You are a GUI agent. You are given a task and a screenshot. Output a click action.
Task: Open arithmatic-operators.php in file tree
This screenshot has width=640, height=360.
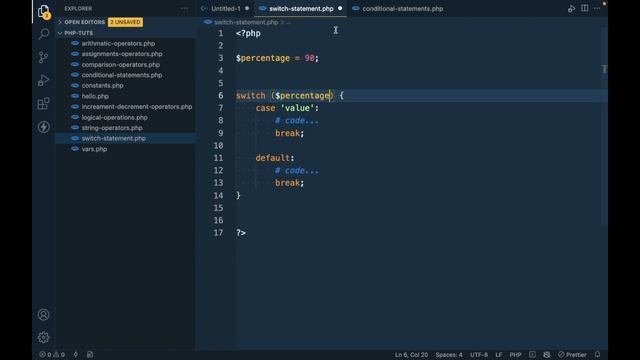pos(118,43)
